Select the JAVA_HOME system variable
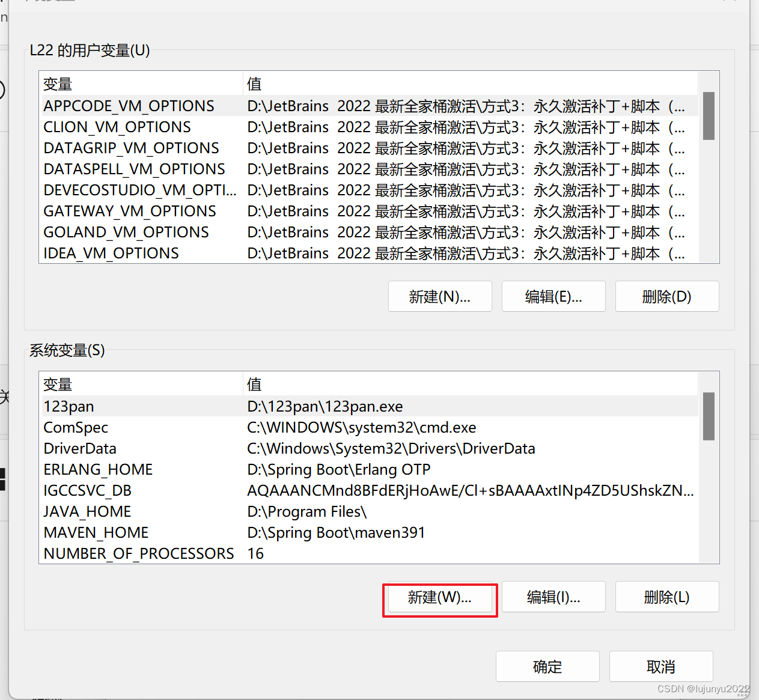 368,511
